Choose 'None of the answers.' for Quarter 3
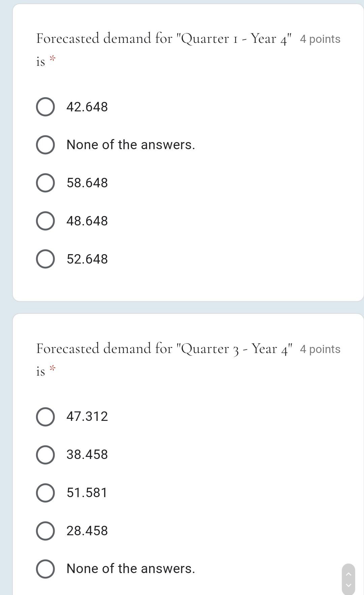The height and width of the screenshot is (595, 364). click(x=45, y=569)
